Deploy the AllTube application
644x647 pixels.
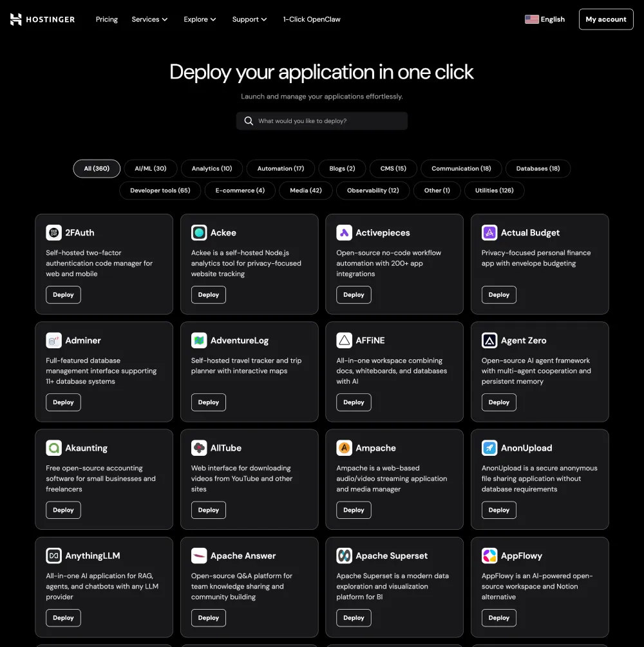point(209,510)
